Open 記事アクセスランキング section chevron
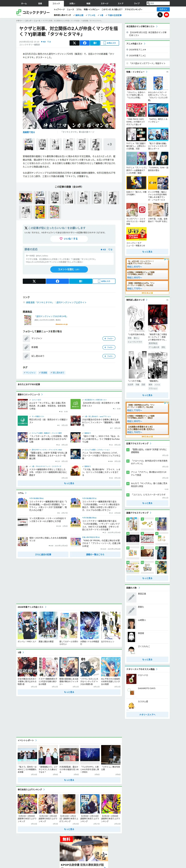This screenshot has width=186, height=868. (x=151, y=443)
